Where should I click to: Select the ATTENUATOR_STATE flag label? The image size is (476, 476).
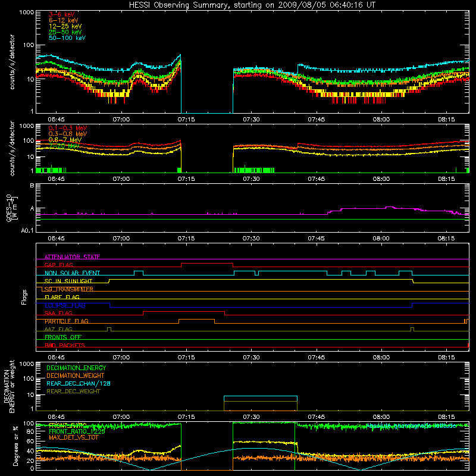pos(72,257)
